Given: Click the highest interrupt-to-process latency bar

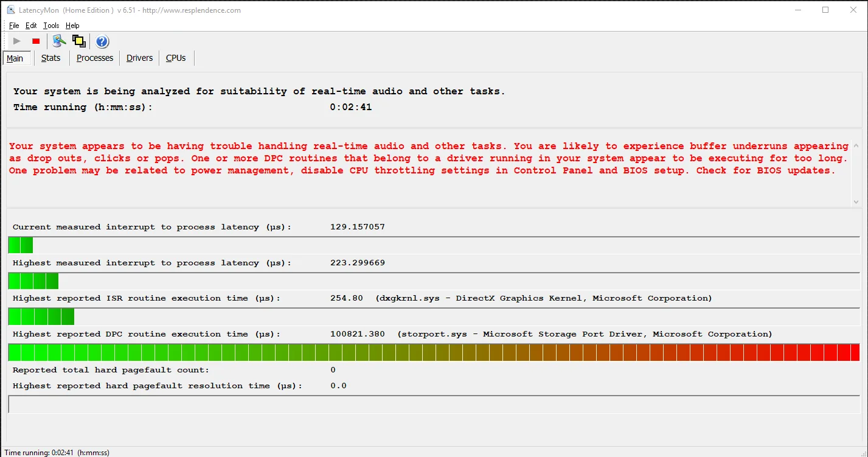Looking at the screenshot, I should [x=434, y=281].
